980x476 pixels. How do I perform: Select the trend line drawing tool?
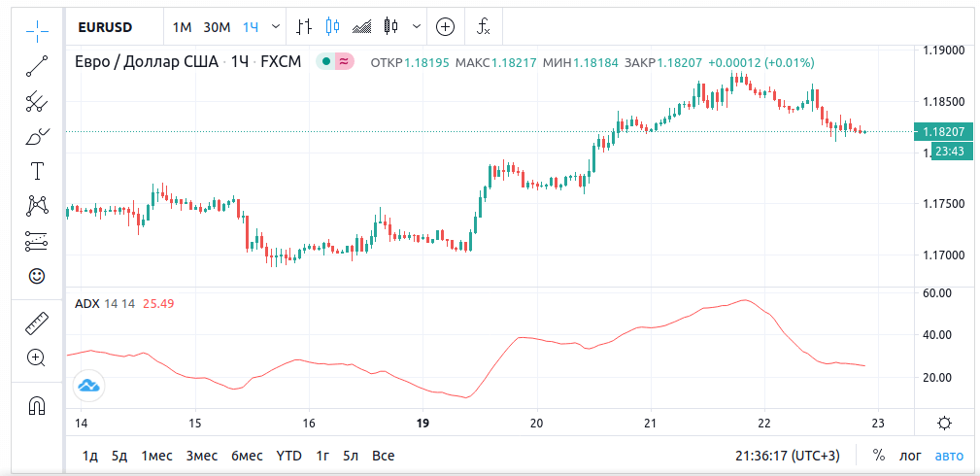click(x=37, y=66)
